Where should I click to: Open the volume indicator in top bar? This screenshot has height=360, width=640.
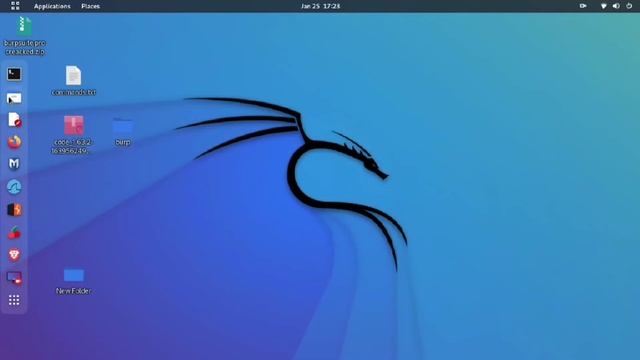(616, 6)
